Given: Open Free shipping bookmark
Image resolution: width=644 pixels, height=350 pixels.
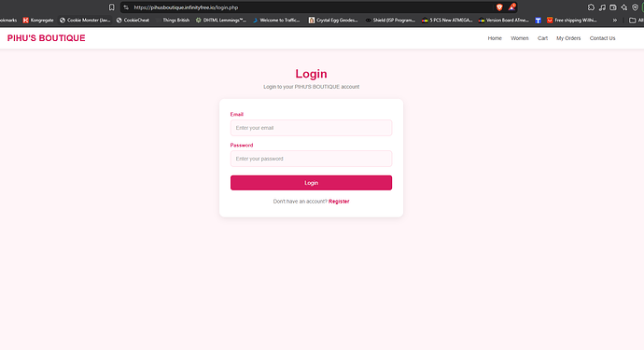Looking at the screenshot, I should pos(572,21).
